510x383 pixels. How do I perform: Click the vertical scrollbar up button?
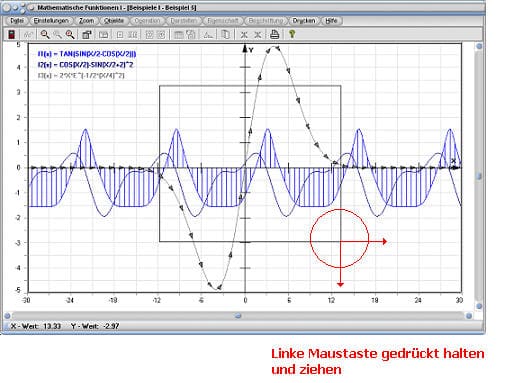coord(479,46)
